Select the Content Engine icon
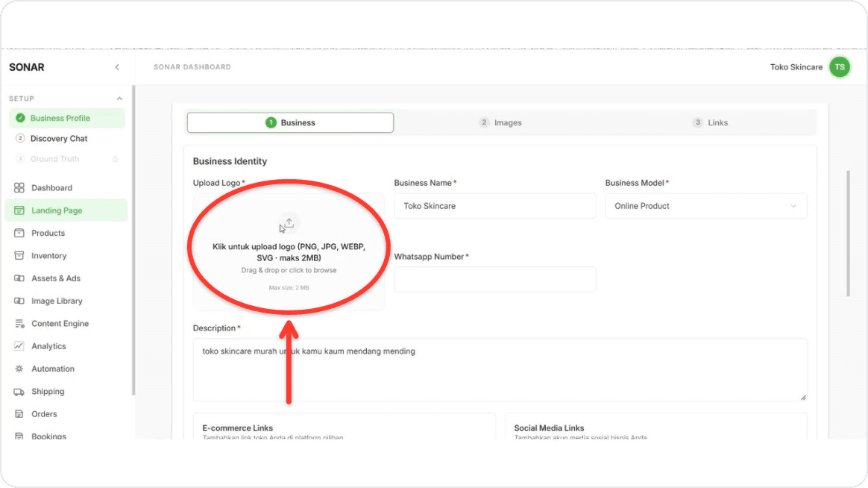Image resolution: width=868 pixels, height=488 pixels. tap(19, 324)
